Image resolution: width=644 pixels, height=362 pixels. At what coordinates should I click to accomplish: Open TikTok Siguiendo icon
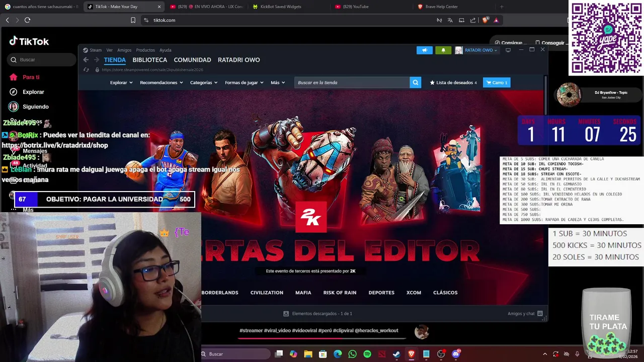[x=14, y=107]
